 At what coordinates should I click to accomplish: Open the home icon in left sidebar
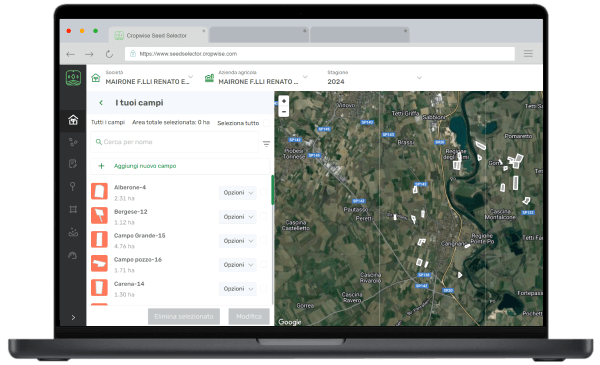coord(73,120)
